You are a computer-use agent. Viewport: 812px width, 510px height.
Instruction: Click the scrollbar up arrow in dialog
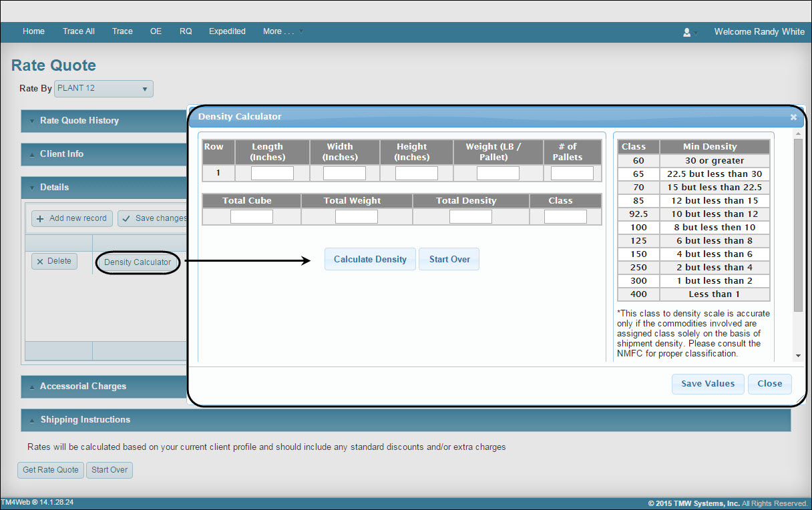(798, 134)
